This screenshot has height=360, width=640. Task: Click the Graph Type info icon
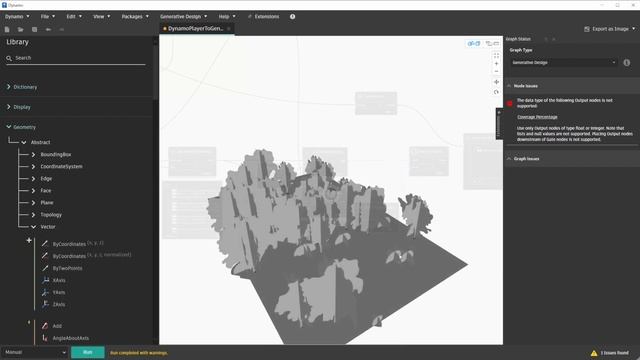627,62
